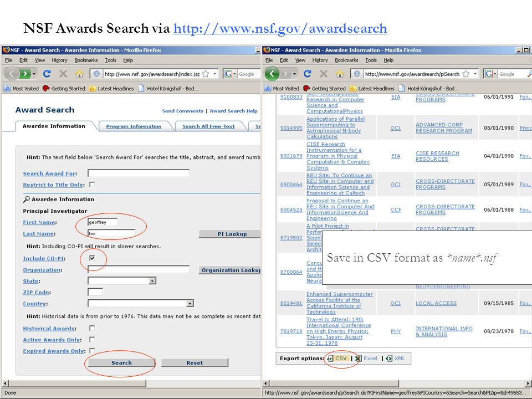Image resolution: width=532 pixels, height=399 pixels.
Task: Open URL dropdown arrow in left address bar
Action: pyautogui.click(x=214, y=74)
